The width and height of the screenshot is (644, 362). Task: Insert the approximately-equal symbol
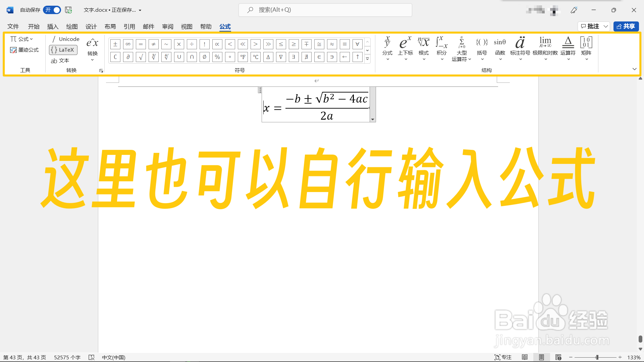pos(332,44)
